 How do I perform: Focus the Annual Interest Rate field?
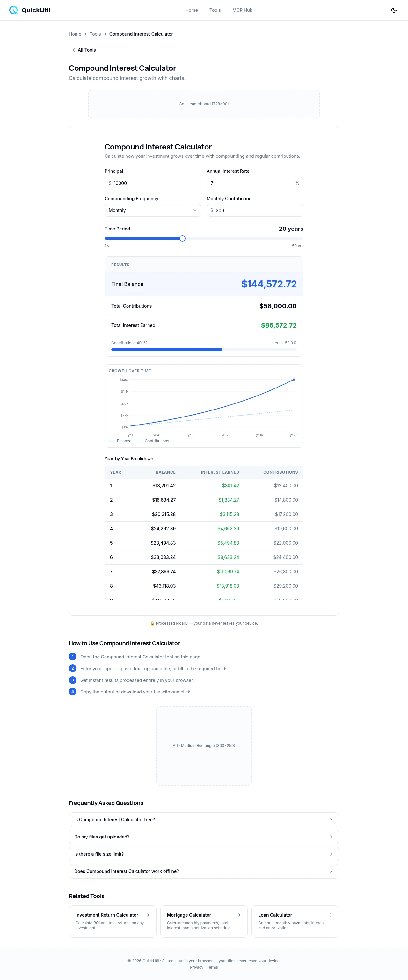[251, 183]
